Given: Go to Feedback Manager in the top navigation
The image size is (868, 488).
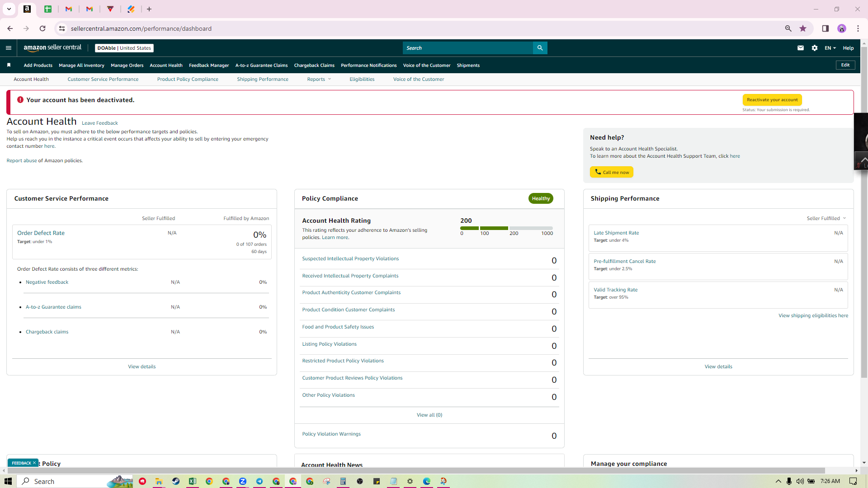Looking at the screenshot, I should (209, 65).
